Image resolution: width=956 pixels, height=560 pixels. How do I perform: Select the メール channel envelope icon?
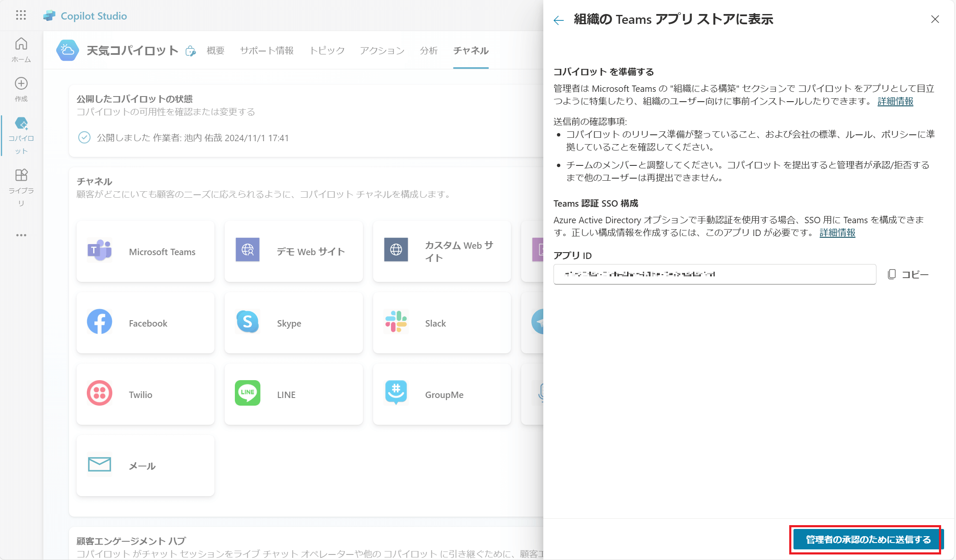[x=100, y=464]
